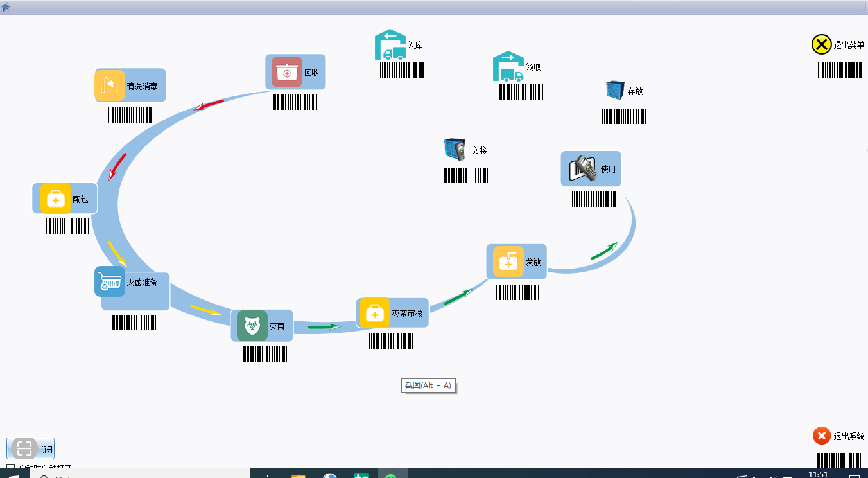Click the scan-frame button at the bottom left
The width and height of the screenshot is (868, 478).
pos(30,448)
